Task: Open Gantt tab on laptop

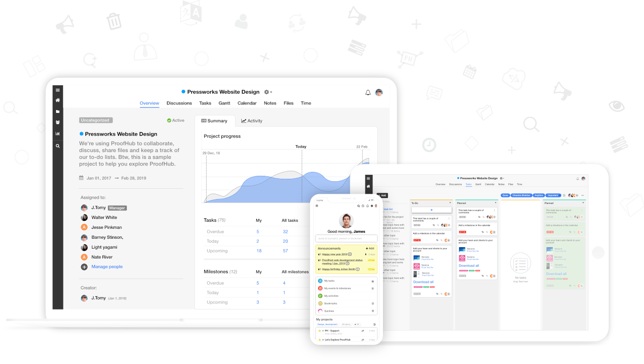Action: click(224, 103)
